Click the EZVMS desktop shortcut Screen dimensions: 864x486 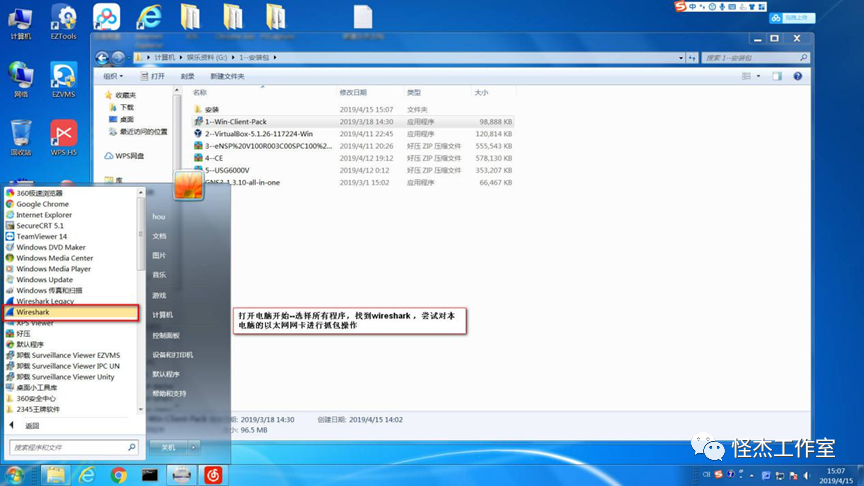point(64,78)
